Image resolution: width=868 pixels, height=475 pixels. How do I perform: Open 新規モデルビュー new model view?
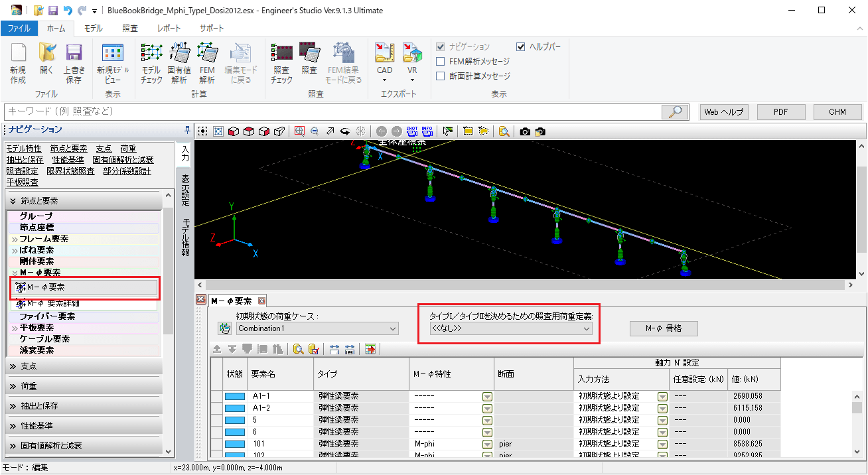pos(113,63)
